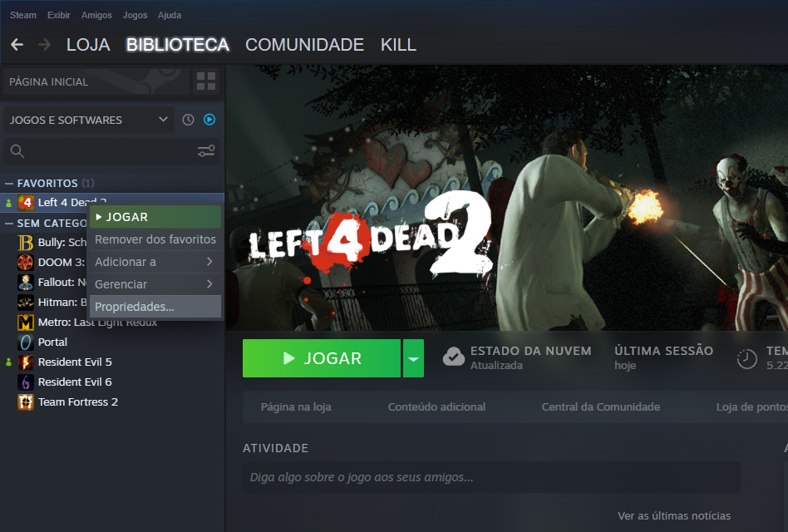Open Página na loja link
This screenshot has height=532, width=788.
tap(296, 407)
